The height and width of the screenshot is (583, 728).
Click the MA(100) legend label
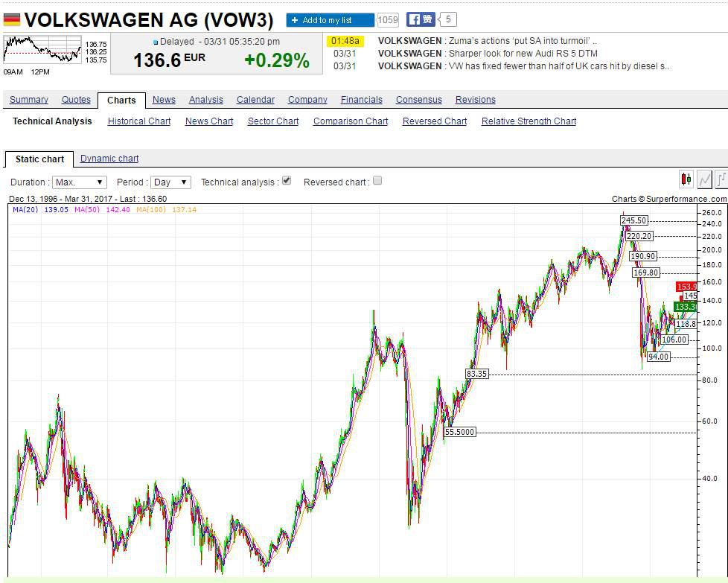click(x=151, y=210)
